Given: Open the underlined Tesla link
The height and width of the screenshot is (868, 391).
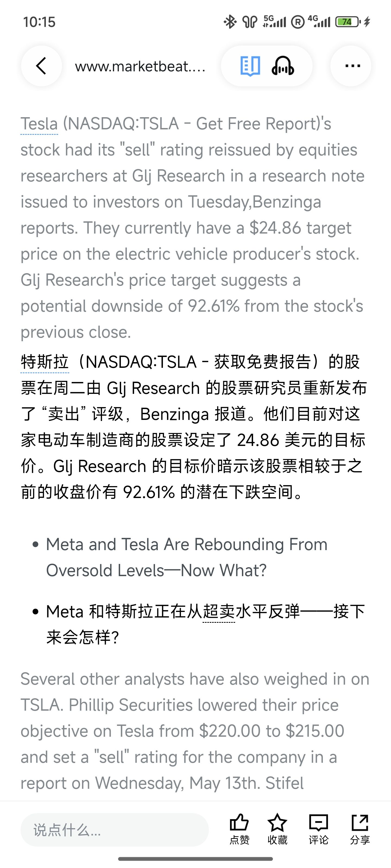Looking at the screenshot, I should [x=39, y=124].
